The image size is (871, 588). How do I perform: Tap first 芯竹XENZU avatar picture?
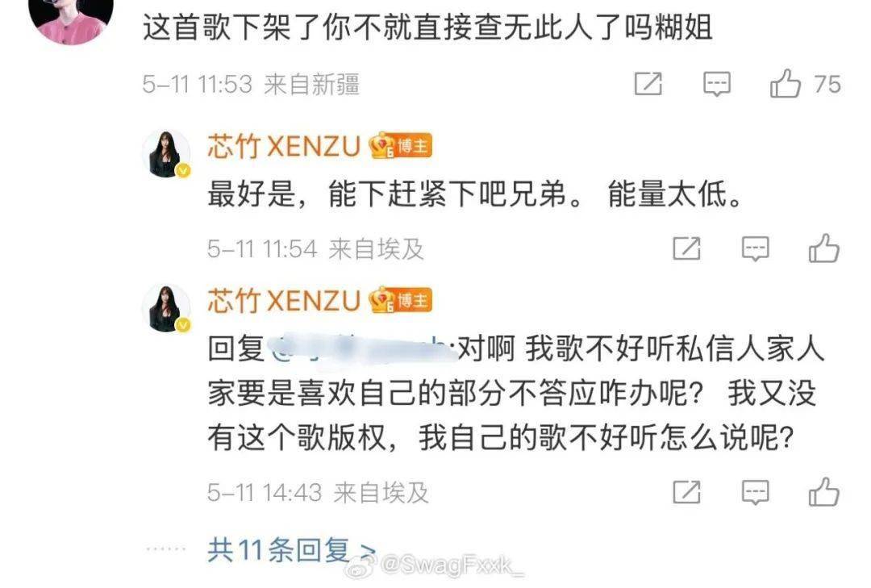[x=166, y=154]
